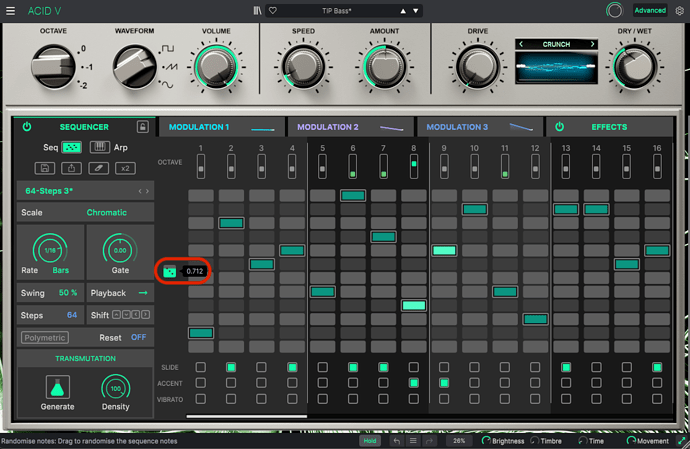Open the hamburger main menu
This screenshot has height=449, width=690.
coord(10,11)
